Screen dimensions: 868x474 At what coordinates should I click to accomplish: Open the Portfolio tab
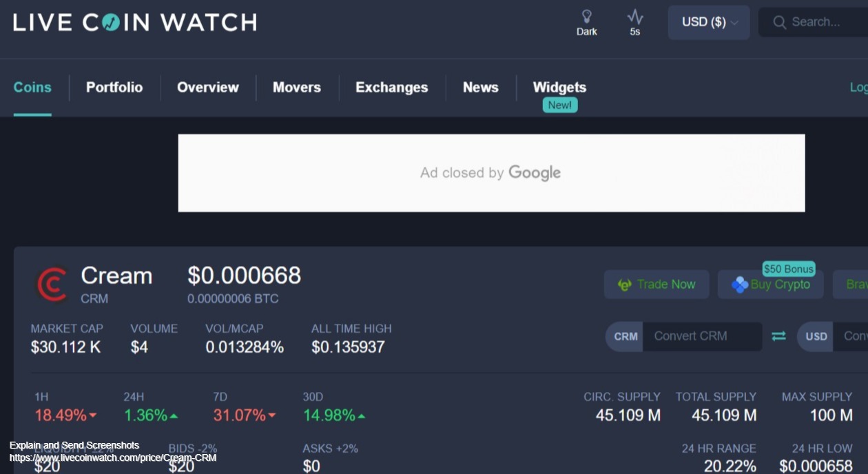point(114,87)
